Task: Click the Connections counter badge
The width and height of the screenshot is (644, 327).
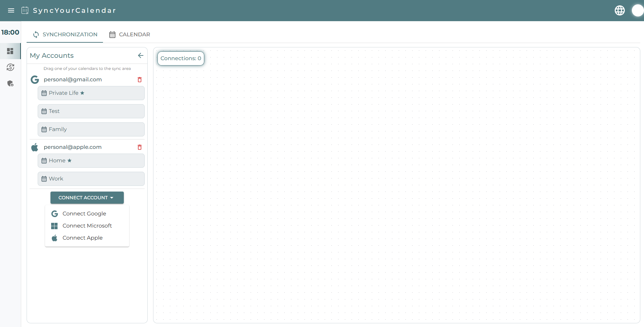Action: point(181,58)
